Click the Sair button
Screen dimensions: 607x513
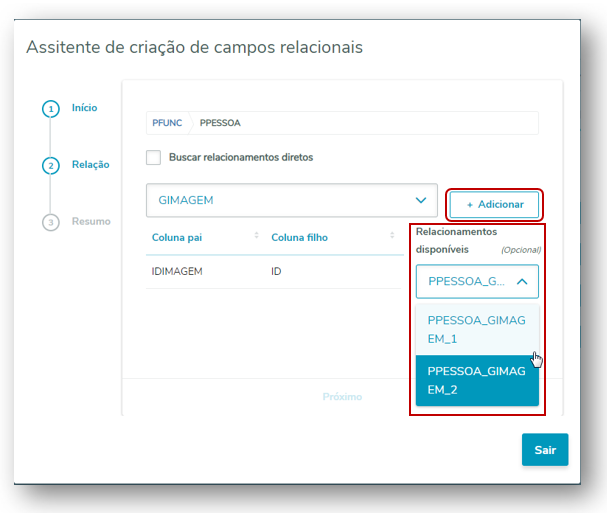[544, 450]
